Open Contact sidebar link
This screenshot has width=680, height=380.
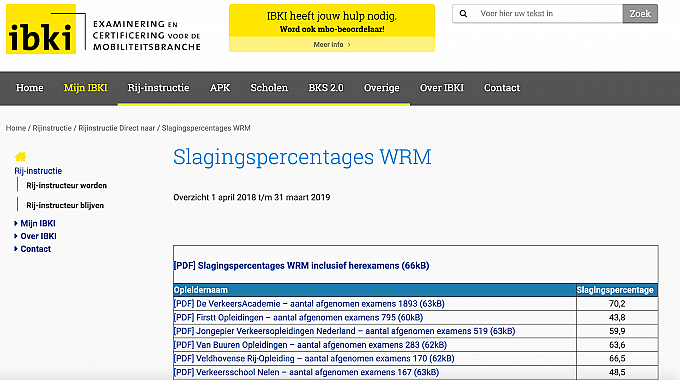pos(36,249)
